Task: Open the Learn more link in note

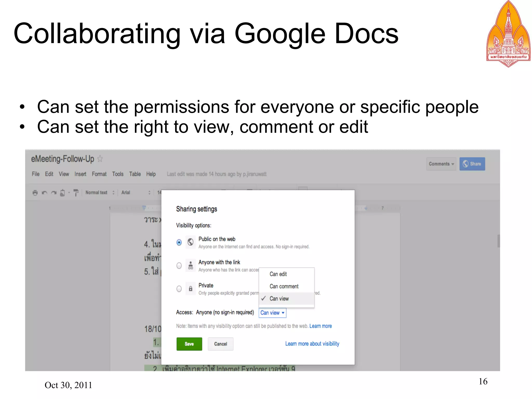Action: [x=321, y=326]
